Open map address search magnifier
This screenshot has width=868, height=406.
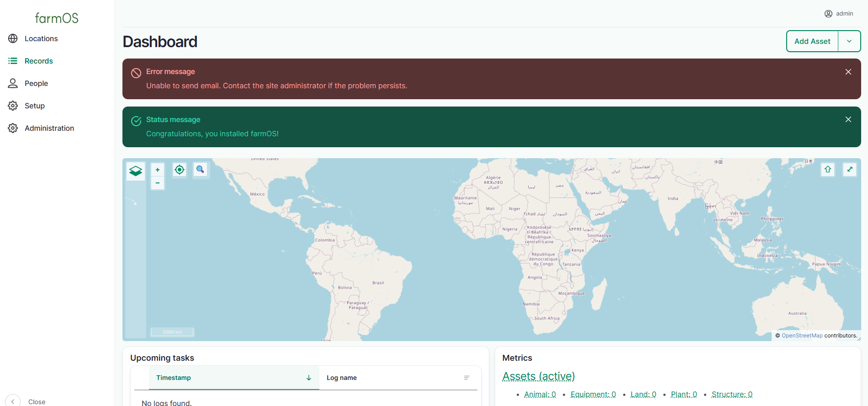pyautogui.click(x=200, y=170)
